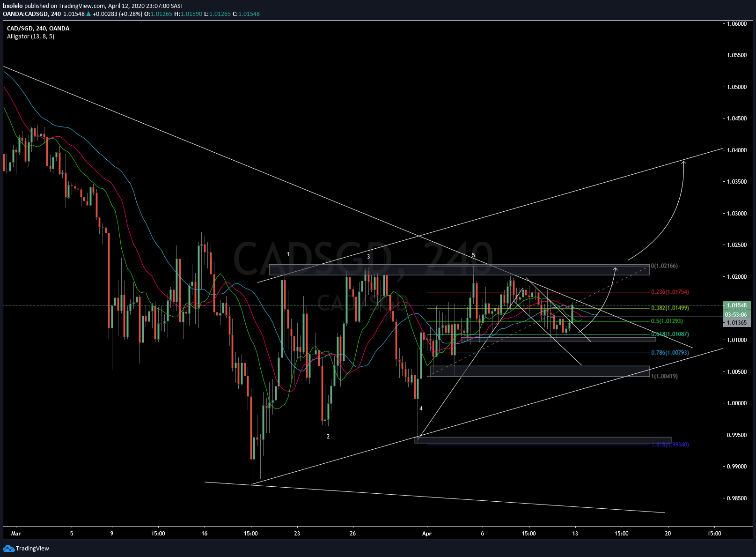This screenshot has height=557, width=756.
Task: Click the 20 date on time axis
Action: tap(668, 533)
